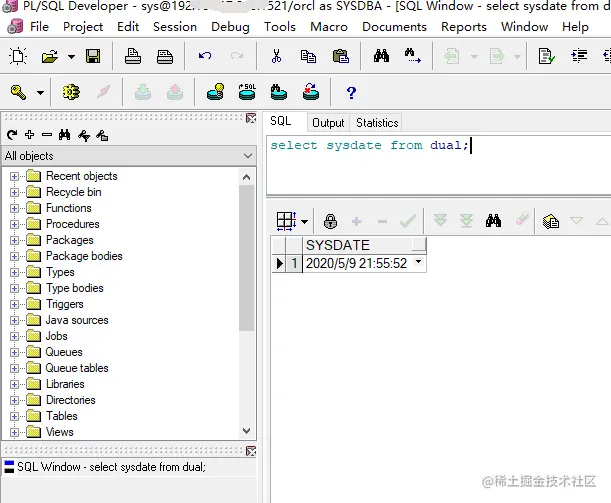Toggle the result grid edit lock

pyautogui.click(x=330, y=221)
